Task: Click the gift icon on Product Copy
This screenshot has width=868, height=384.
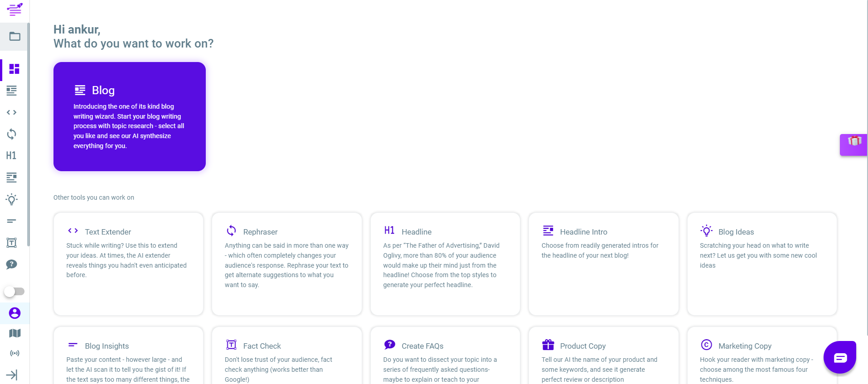Action: (x=548, y=345)
